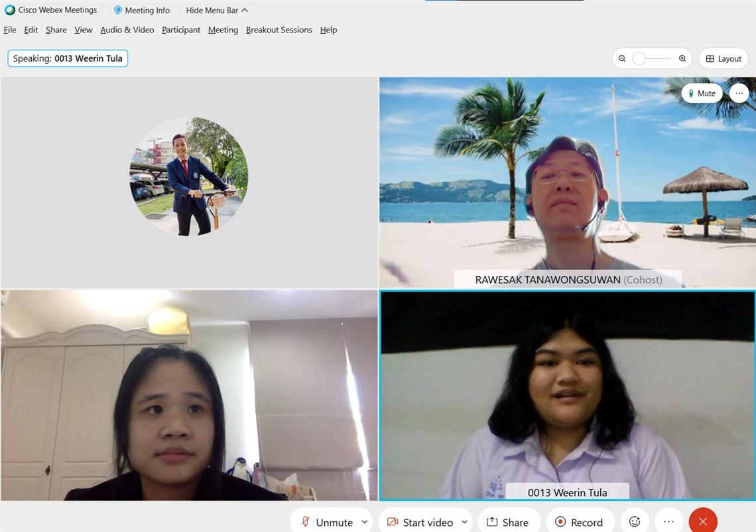Open the Participant menu

coord(181,30)
